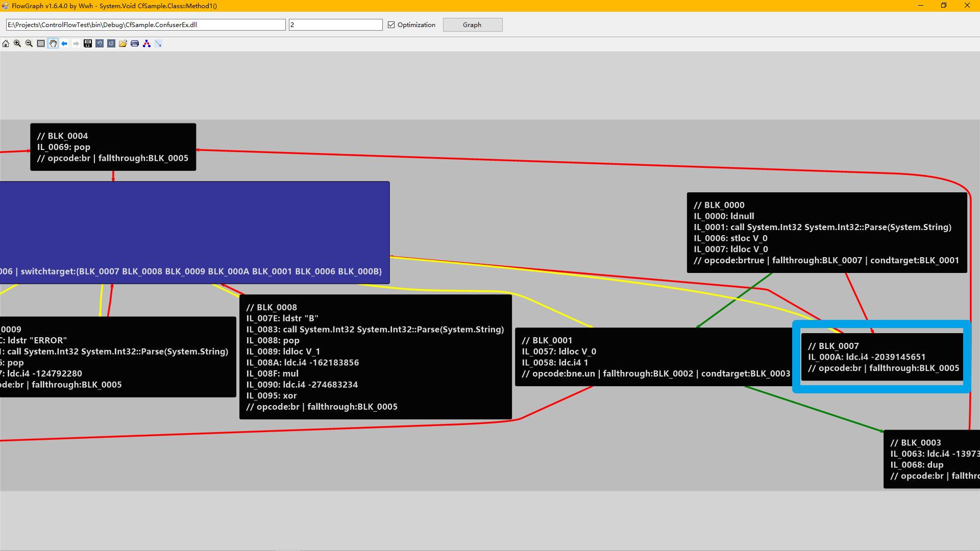
Task: Select the BLK_0000 node
Action: (x=826, y=233)
